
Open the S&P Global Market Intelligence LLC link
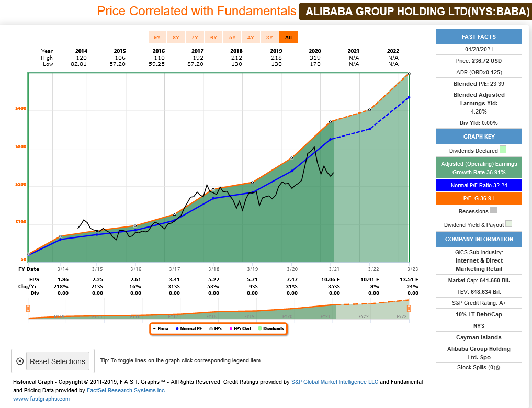[x=335, y=382]
